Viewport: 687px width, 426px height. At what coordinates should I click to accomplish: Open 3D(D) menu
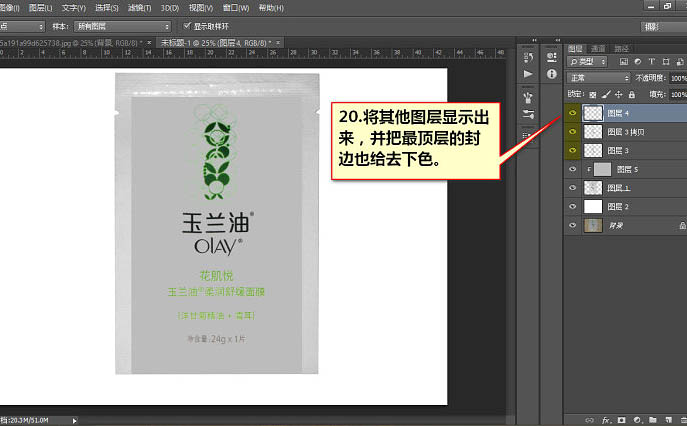pyautogui.click(x=170, y=8)
